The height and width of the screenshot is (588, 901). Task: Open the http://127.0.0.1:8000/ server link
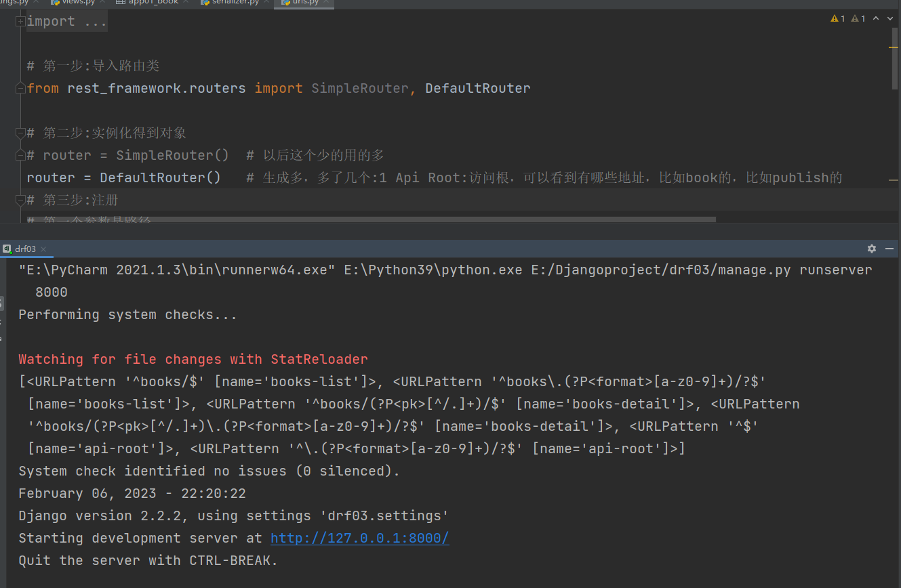[359, 539]
